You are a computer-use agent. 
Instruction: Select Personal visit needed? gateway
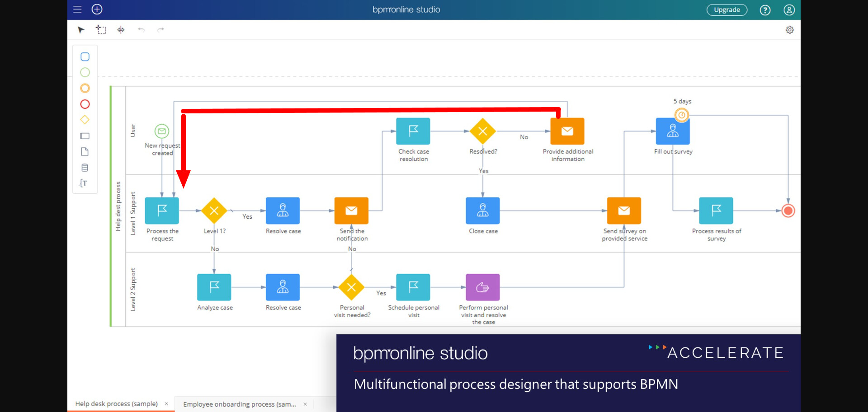pyautogui.click(x=351, y=287)
